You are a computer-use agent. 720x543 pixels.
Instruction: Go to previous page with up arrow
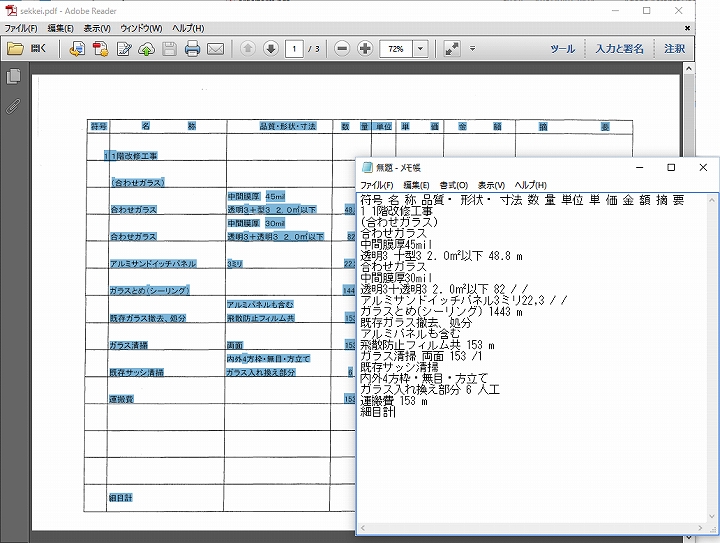248,48
